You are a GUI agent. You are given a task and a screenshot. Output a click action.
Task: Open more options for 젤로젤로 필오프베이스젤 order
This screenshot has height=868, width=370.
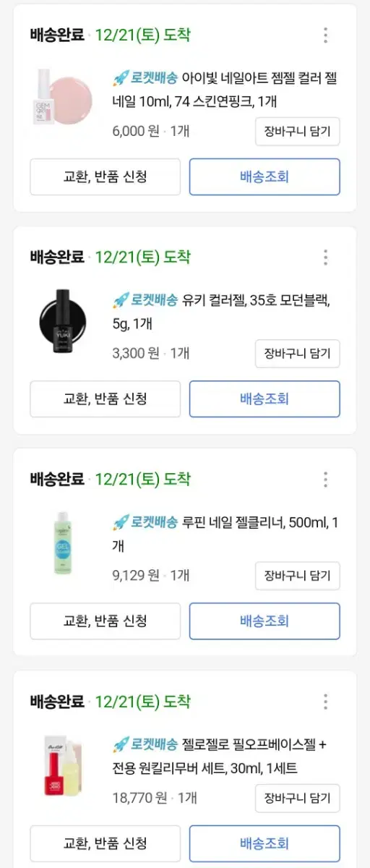(x=326, y=702)
